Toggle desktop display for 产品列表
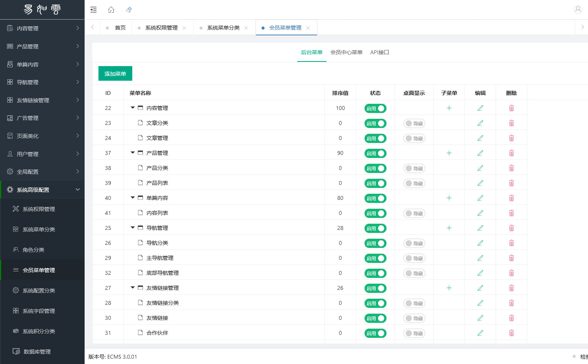The height and width of the screenshot is (364, 588). coord(414,183)
